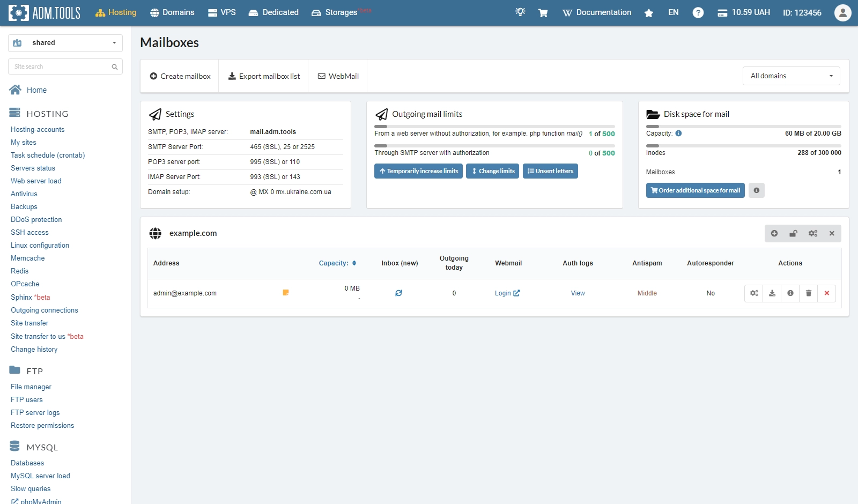Image resolution: width=858 pixels, height=504 pixels.
Task: Click the Create mailbox button
Action: pyautogui.click(x=180, y=76)
